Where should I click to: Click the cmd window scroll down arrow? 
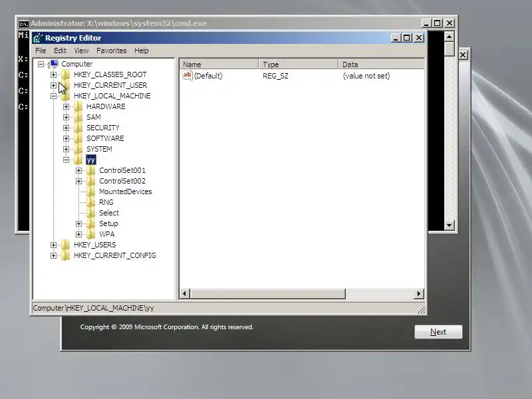pos(450,225)
